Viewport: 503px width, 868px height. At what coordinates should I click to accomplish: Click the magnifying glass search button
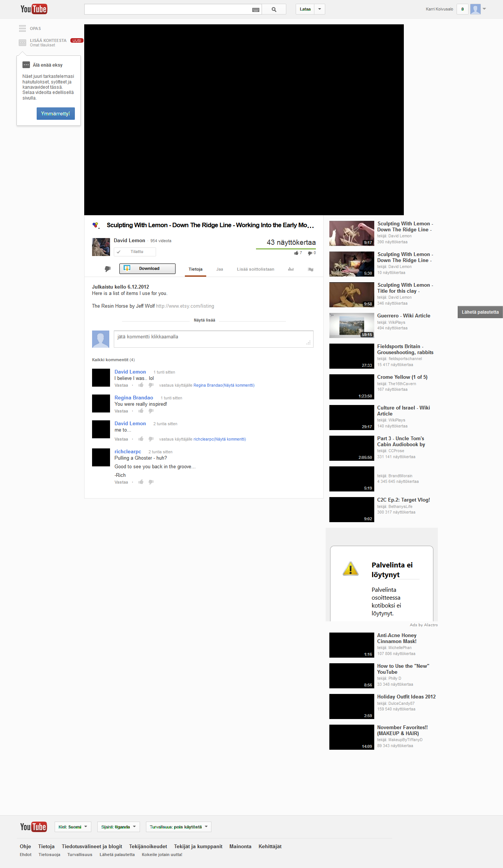tap(274, 9)
